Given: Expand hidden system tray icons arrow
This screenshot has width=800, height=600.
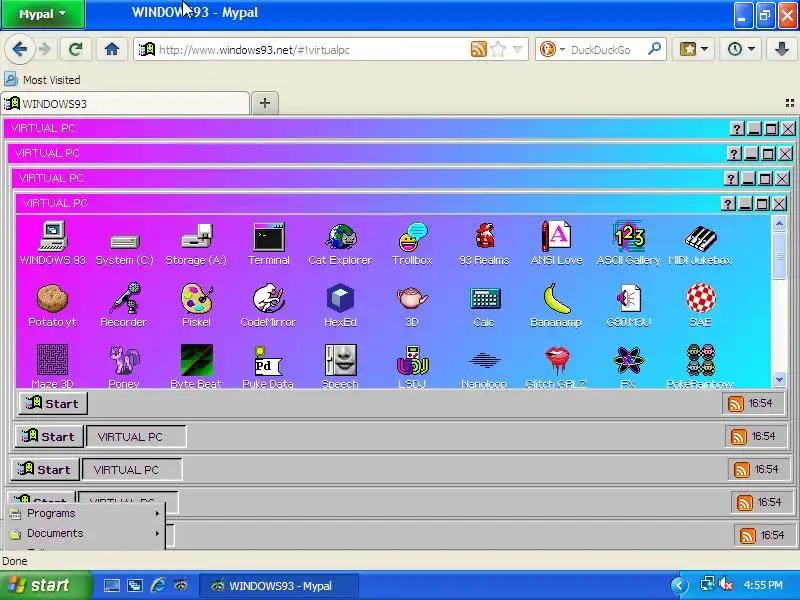Looking at the screenshot, I should 680,585.
